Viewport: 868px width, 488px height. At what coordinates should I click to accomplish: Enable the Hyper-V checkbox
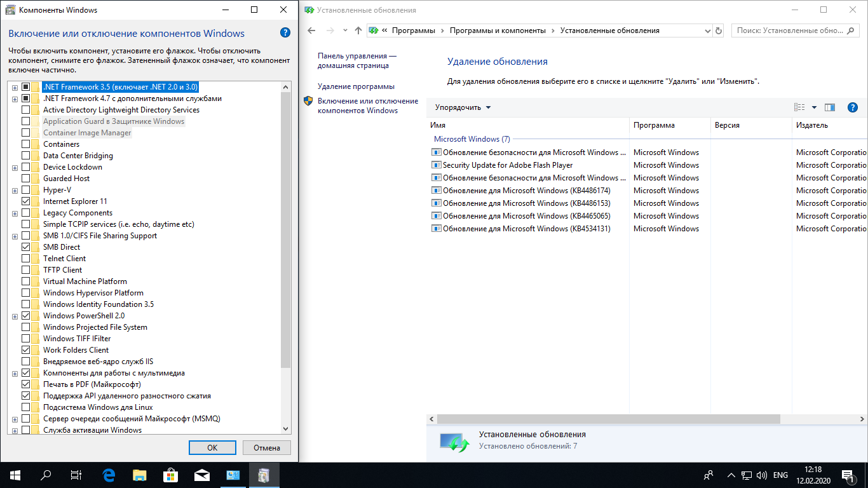(x=25, y=190)
